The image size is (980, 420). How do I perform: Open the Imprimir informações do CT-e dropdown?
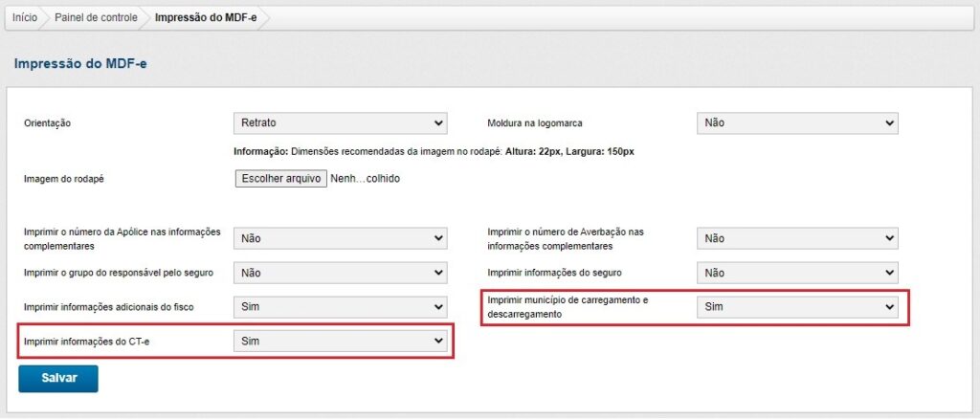(341, 341)
